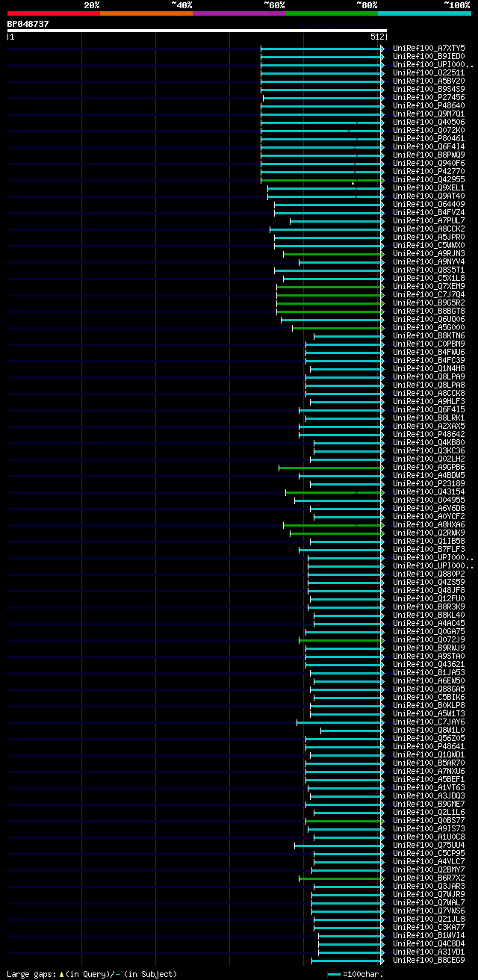Viewport: 478px width, 980px height.
Task: Click the alignment bar for UniRef100_C7JAY6
Action: [341, 722]
